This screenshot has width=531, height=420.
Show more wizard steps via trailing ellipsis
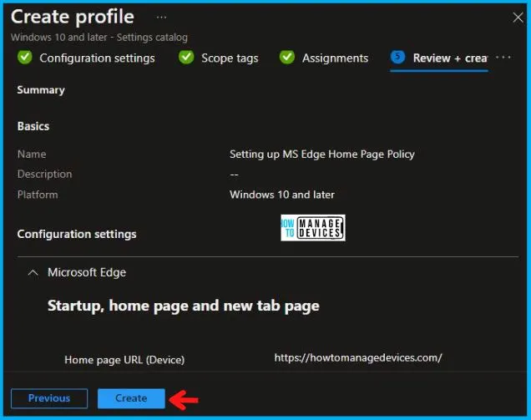(503, 58)
